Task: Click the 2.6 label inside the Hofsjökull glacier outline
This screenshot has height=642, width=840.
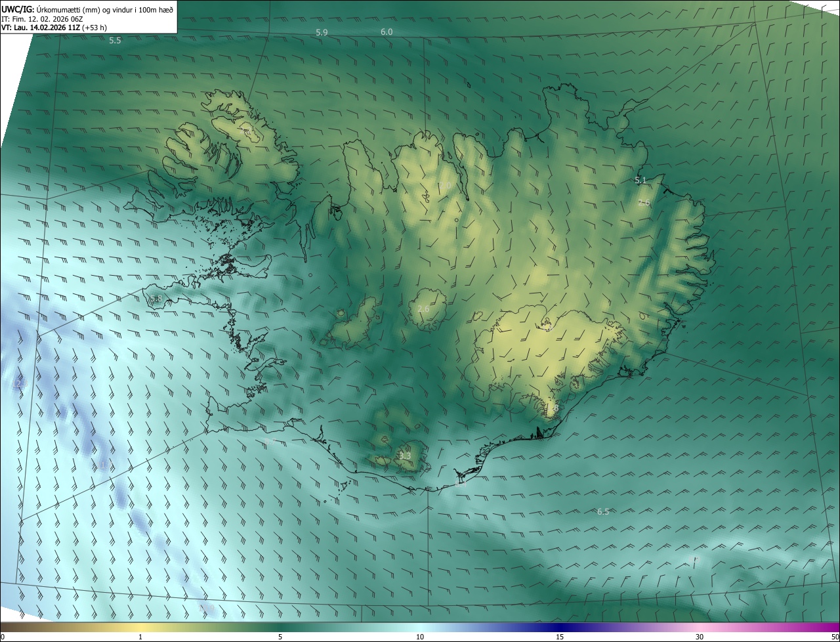Action: (423, 309)
